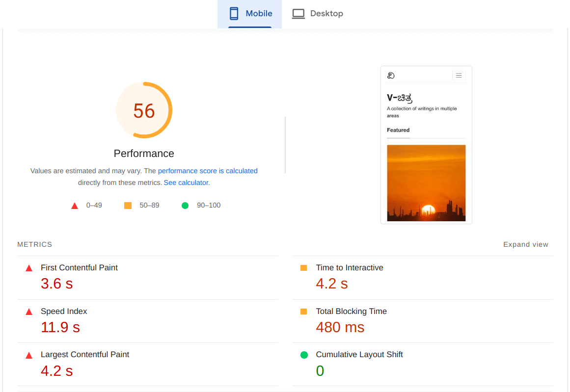Click the red triangle beside Largest Contentful Paint
The image size is (570, 392).
[29, 354]
